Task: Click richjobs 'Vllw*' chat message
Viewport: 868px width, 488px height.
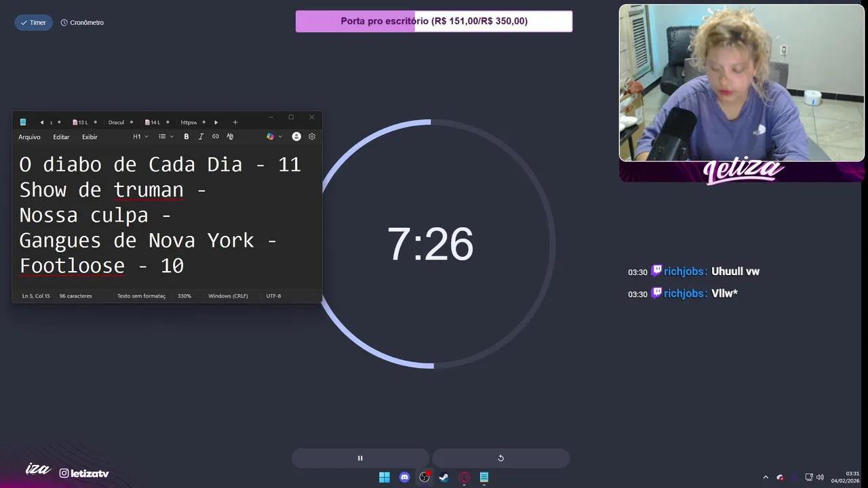Action: point(683,294)
